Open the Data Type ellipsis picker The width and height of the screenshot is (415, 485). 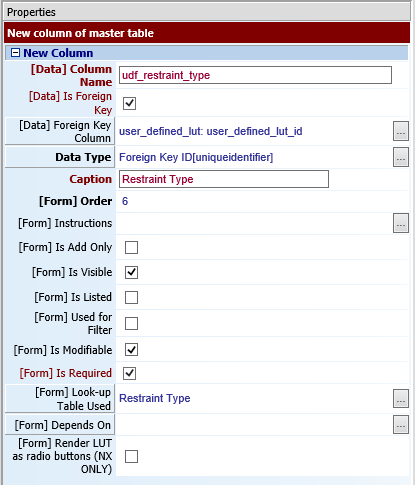click(x=401, y=157)
